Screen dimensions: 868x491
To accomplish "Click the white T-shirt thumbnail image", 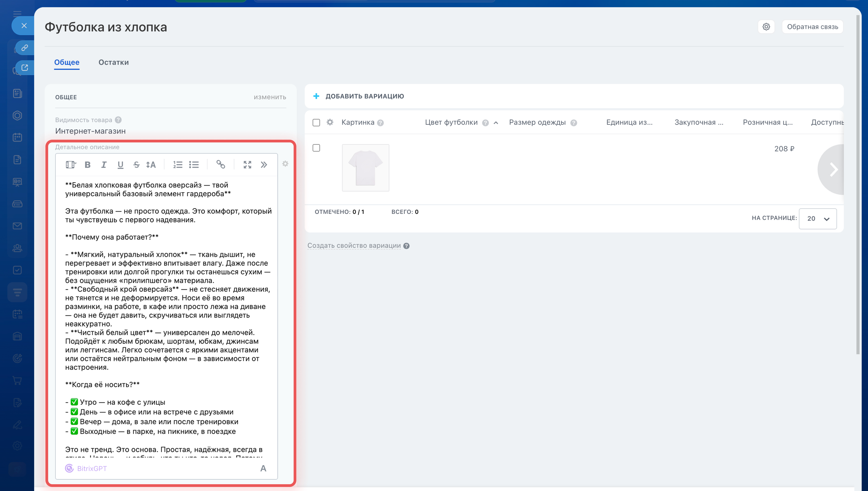I will [x=366, y=168].
